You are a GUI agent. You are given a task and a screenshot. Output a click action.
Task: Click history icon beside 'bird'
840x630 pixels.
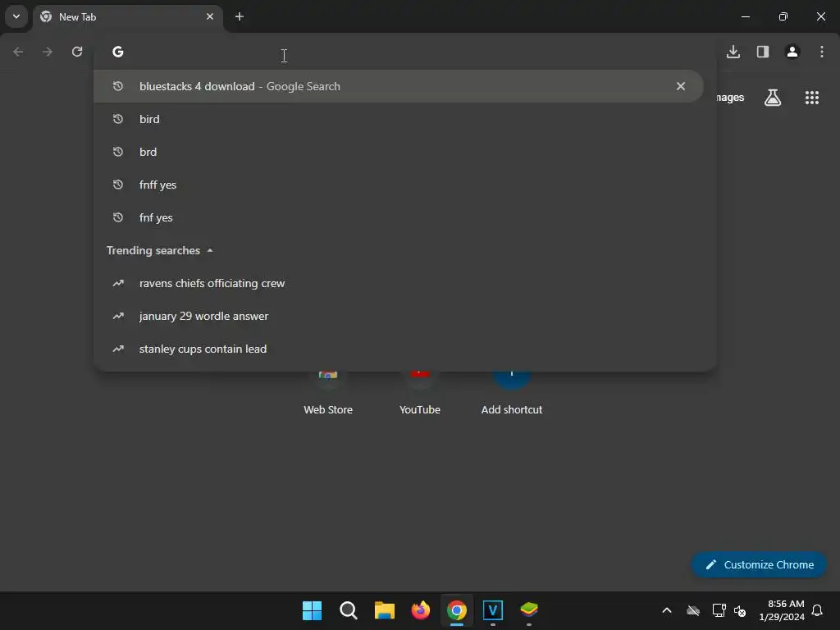[118, 119]
